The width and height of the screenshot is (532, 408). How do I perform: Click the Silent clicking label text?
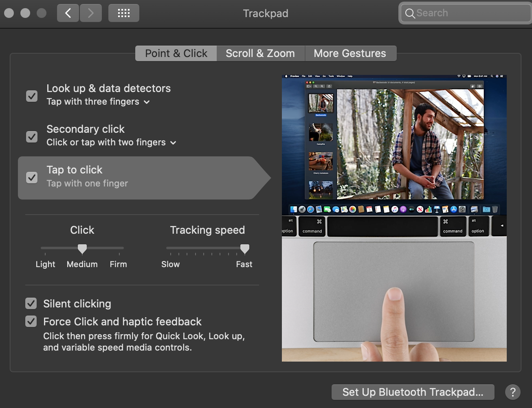tap(77, 304)
